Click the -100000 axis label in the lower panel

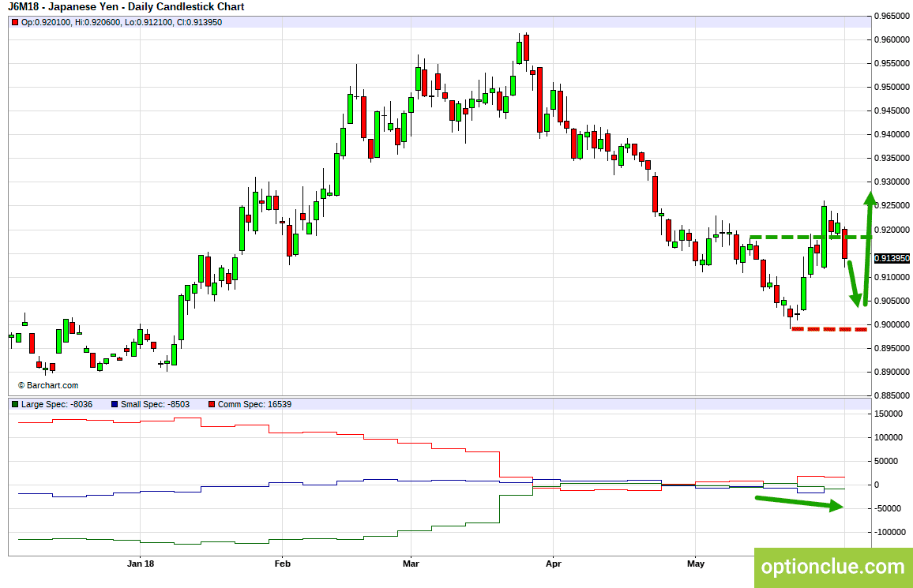coord(890,532)
